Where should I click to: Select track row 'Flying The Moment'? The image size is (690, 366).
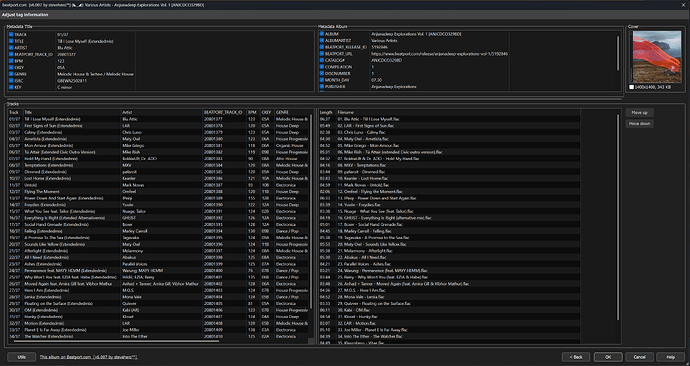[x=158, y=192]
